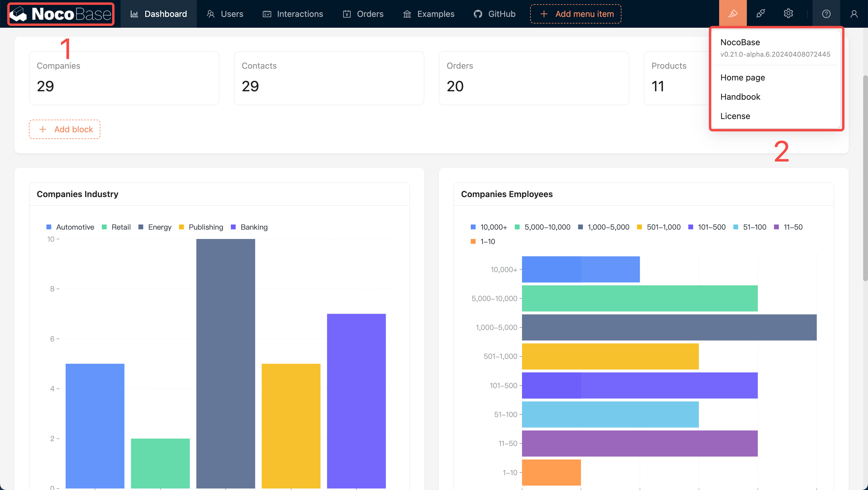Click the help question mark icon
The image size is (868, 490).
point(826,14)
